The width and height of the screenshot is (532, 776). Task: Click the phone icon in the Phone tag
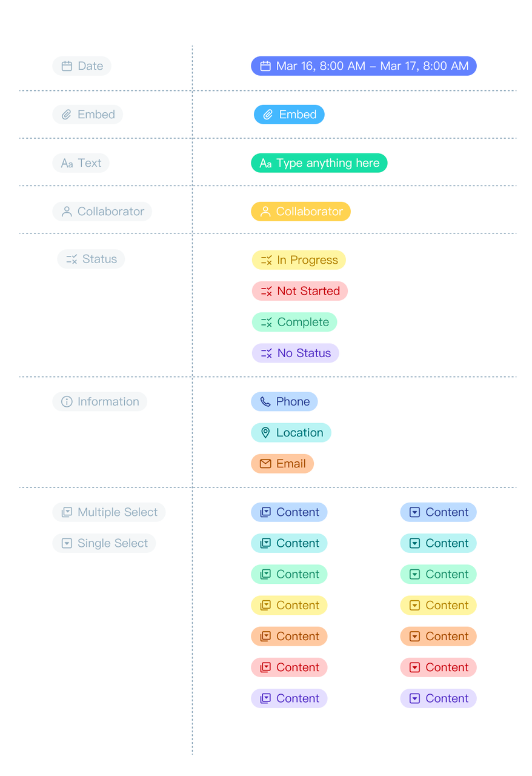265,401
